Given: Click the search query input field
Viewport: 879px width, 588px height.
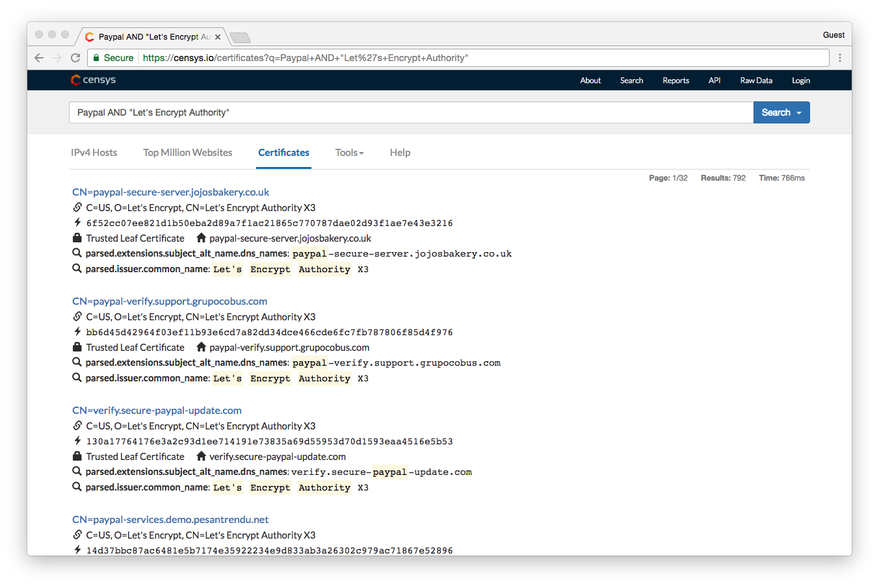Looking at the screenshot, I should click(x=411, y=112).
